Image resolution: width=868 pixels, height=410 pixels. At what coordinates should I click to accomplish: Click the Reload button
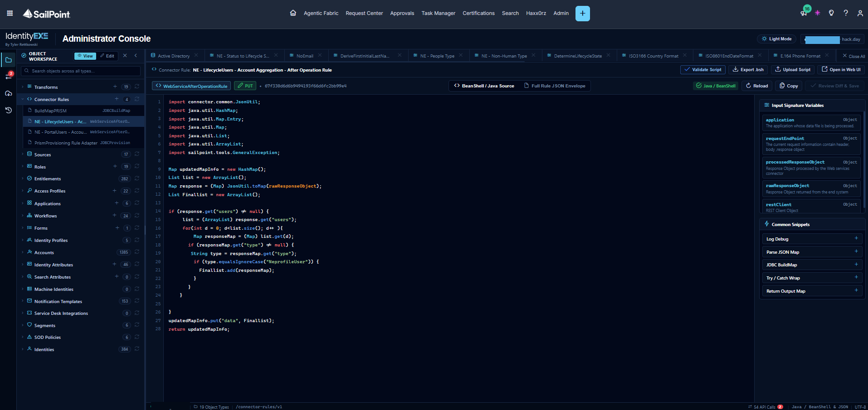[x=757, y=86]
